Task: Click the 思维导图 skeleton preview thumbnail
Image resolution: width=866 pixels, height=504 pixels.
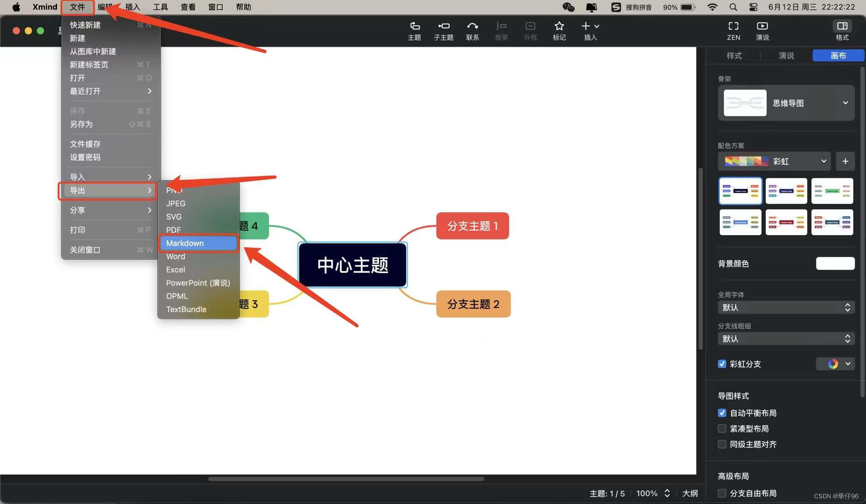Action: coord(745,103)
